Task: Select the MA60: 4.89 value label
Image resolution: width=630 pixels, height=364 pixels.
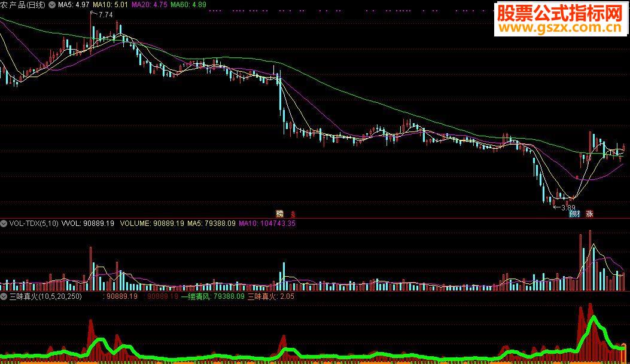Action: coord(188,5)
